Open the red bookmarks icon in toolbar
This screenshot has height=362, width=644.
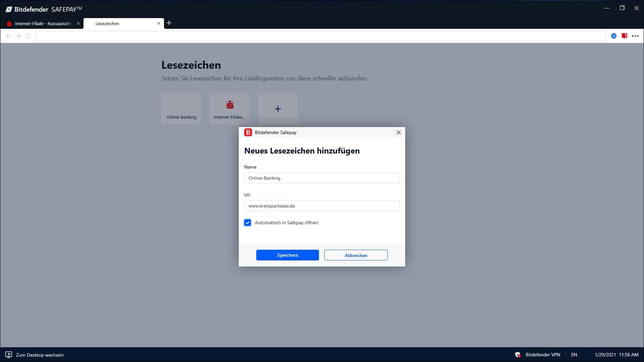tap(624, 36)
